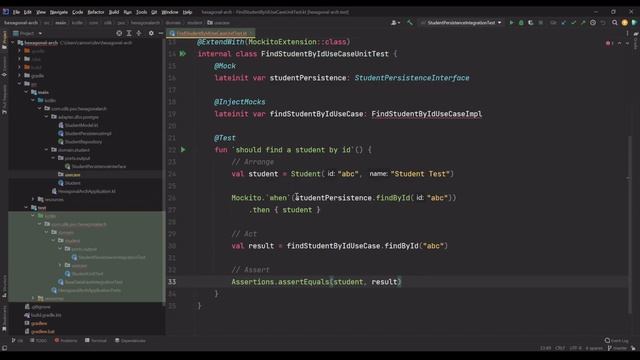Click the editor vertical scrollbar
640x360 pixels.
(630, 224)
